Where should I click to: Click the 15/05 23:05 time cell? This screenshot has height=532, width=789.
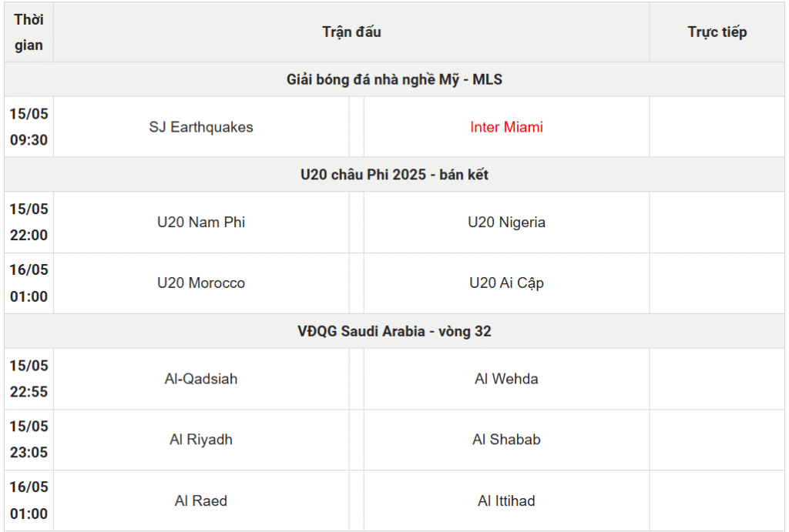(x=29, y=440)
